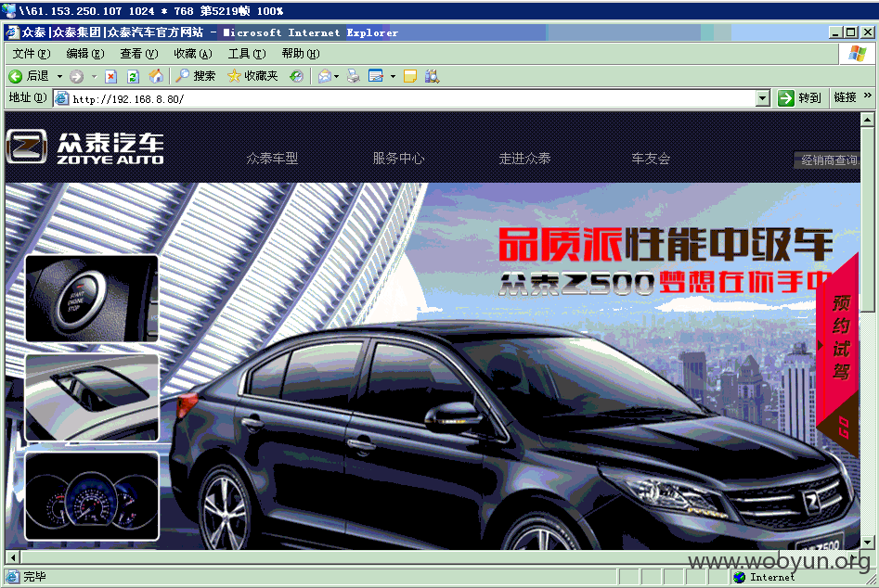Click the Back arrow icon
Image resolution: width=879 pixels, height=588 pixels.
16,76
